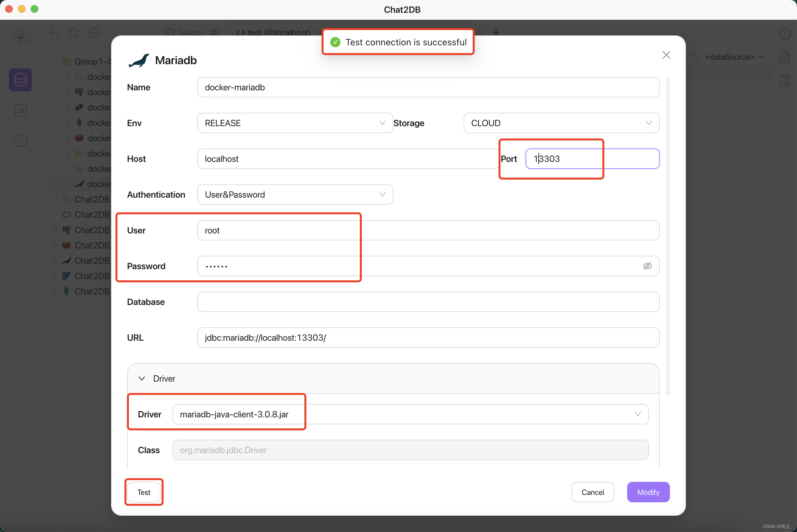Open the Authentication User&Password dropdown
This screenshot has height=532, width=797.
coord(295,194)
